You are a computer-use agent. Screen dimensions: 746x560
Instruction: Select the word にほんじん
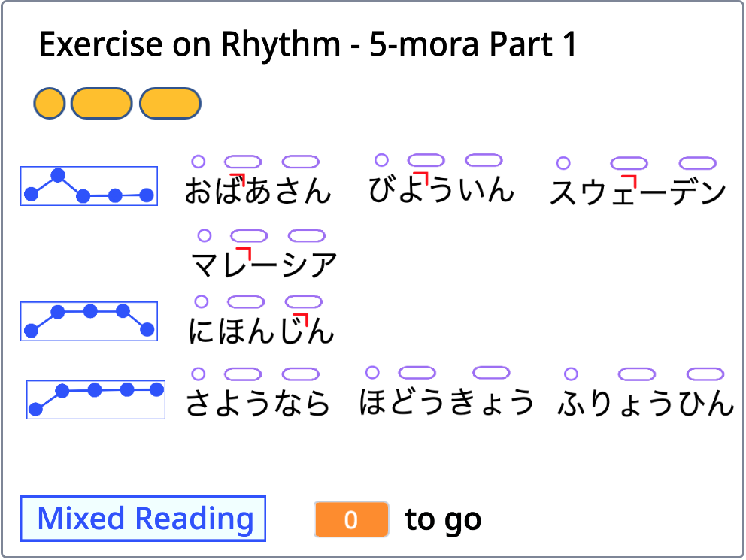[x=260, y=331]
